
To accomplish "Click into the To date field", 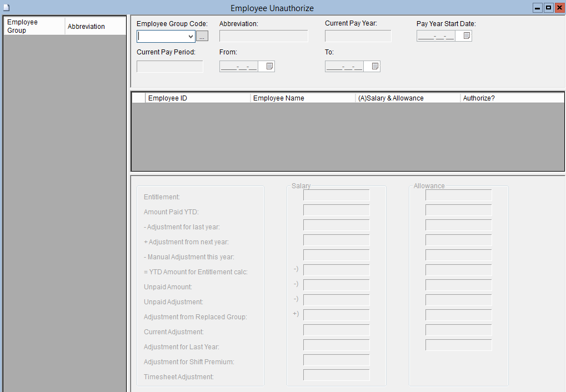I will (344, 67).
